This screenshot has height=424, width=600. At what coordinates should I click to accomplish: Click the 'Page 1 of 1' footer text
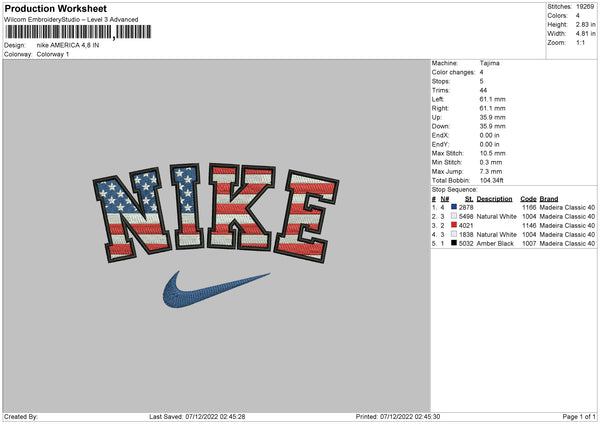[579, 416]
